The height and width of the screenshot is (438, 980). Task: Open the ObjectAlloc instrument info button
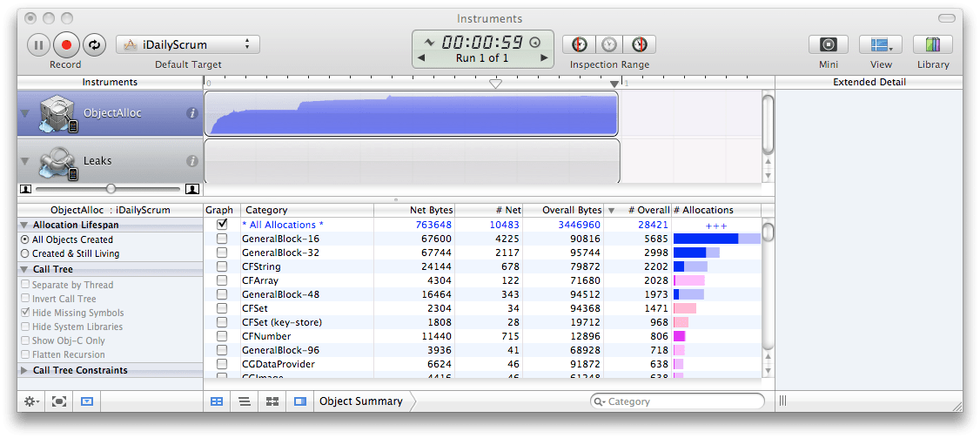pos(192,113)
